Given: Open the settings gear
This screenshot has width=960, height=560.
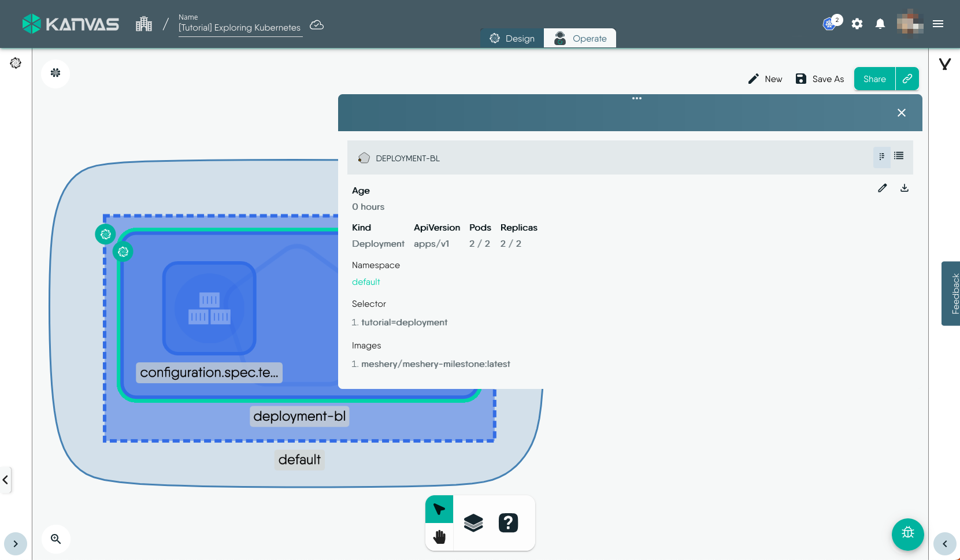Looking at the screenshot, I should click(857, 24).
